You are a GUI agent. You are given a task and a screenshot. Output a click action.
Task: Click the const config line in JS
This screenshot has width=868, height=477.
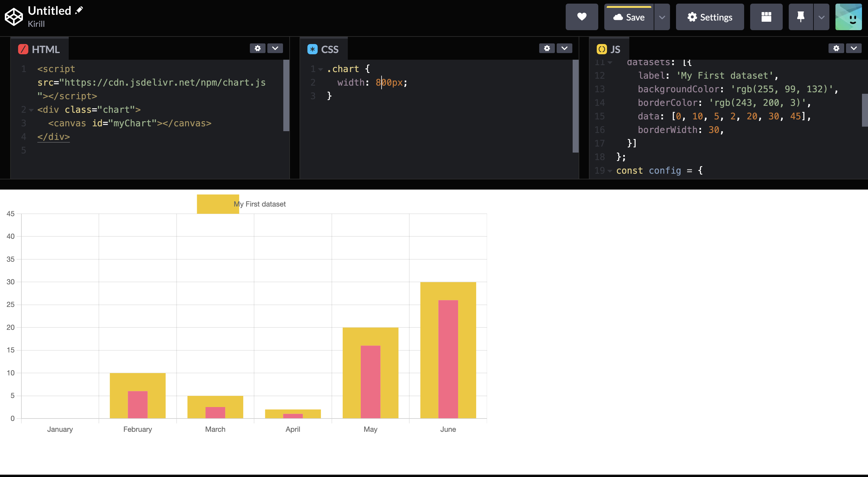659,171
